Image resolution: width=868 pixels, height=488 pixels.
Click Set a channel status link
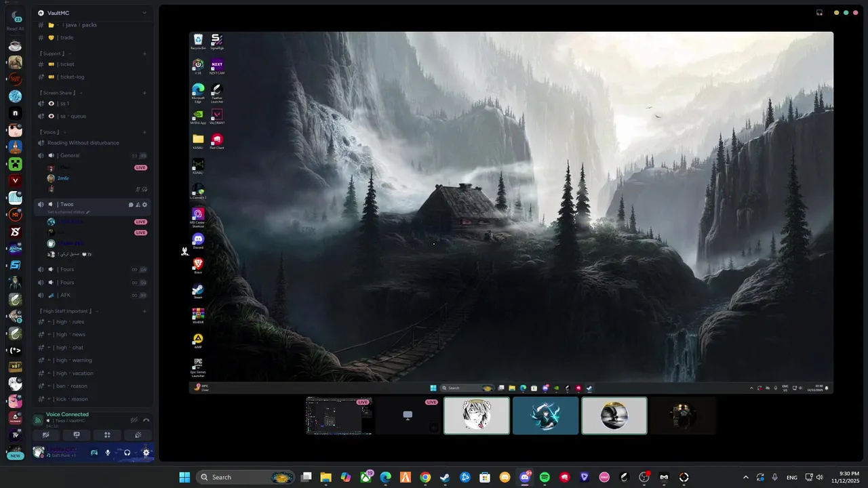point(68,212)
